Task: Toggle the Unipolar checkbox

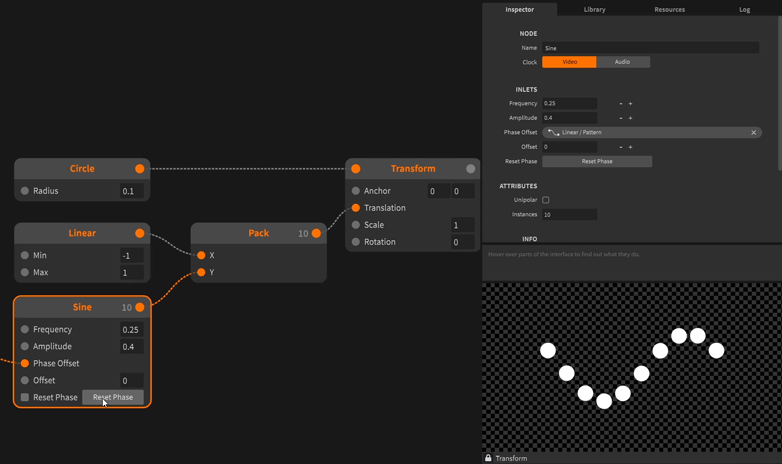Action: (x=546, y=200)
